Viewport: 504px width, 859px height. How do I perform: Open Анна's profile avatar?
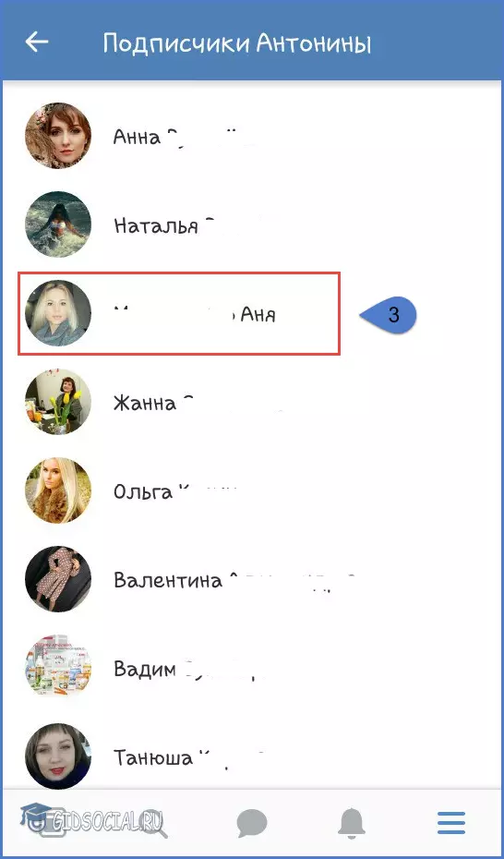click(x=58, y=135)
